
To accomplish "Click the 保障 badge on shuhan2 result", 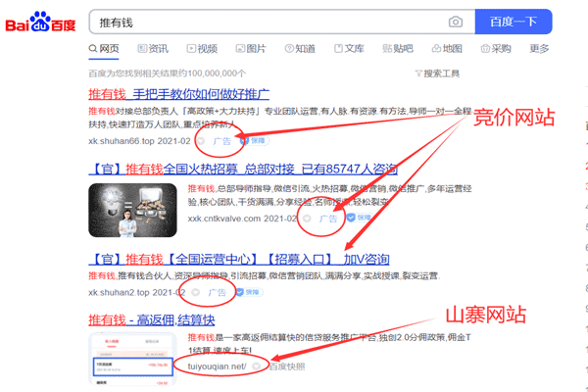I will pyautogui.click(x=249, y=292).
